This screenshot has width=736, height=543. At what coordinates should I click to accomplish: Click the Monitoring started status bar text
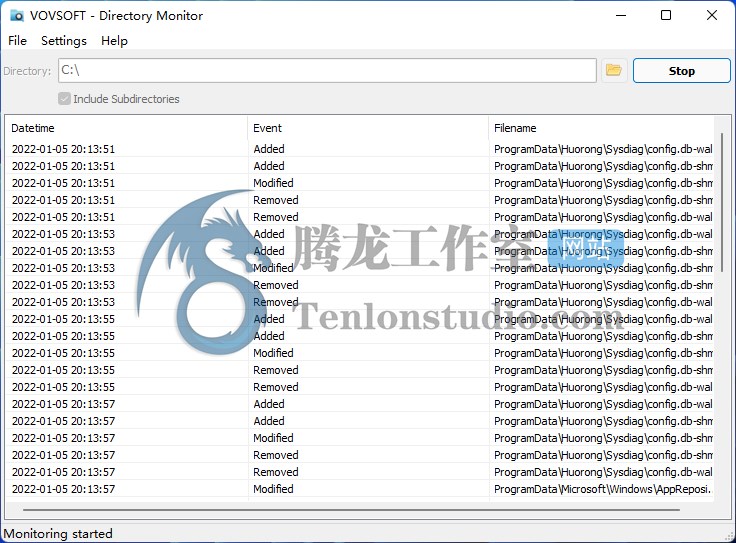58,534
